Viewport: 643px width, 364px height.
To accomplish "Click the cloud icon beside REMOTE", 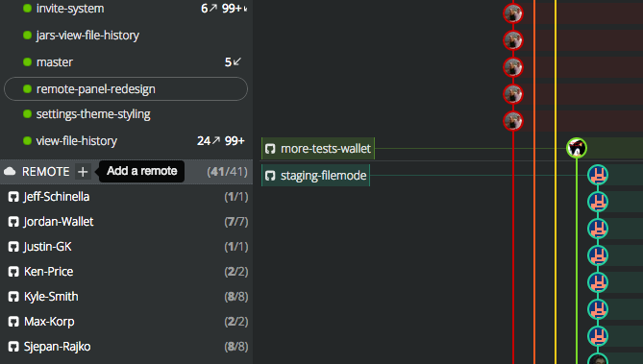I will coord(10,171).
